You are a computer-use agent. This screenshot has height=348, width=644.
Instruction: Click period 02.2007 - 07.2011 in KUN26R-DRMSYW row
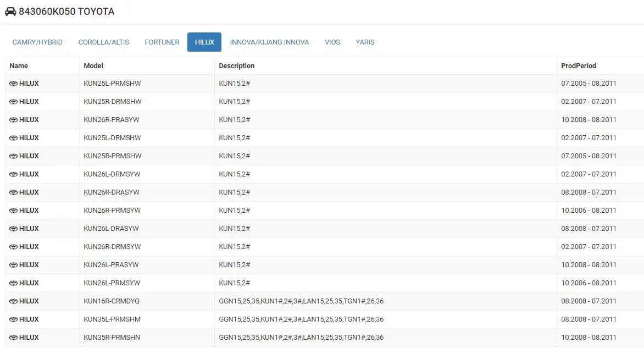[x=589, y=246]
